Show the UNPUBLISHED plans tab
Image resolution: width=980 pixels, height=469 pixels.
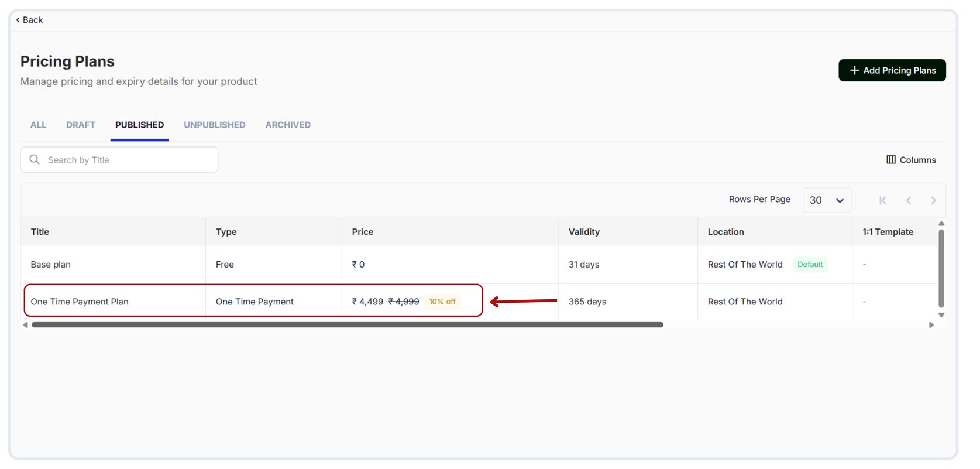[215, 125]
